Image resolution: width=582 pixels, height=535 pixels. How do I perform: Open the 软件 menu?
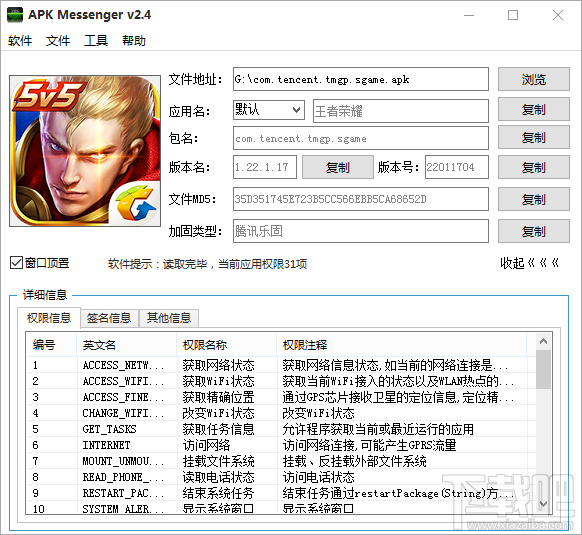tap(20, 40)
